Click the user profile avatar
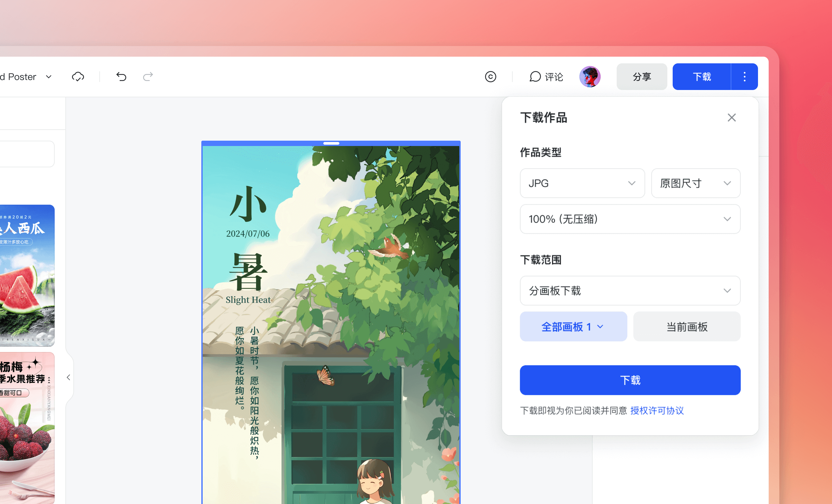The height and width of the screenshot is (504, 832). 590,77
